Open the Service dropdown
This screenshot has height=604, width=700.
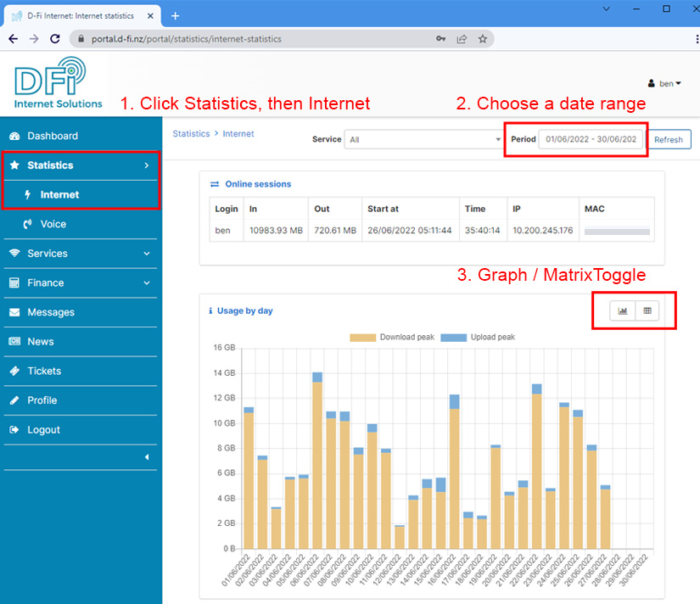point(423,139)
